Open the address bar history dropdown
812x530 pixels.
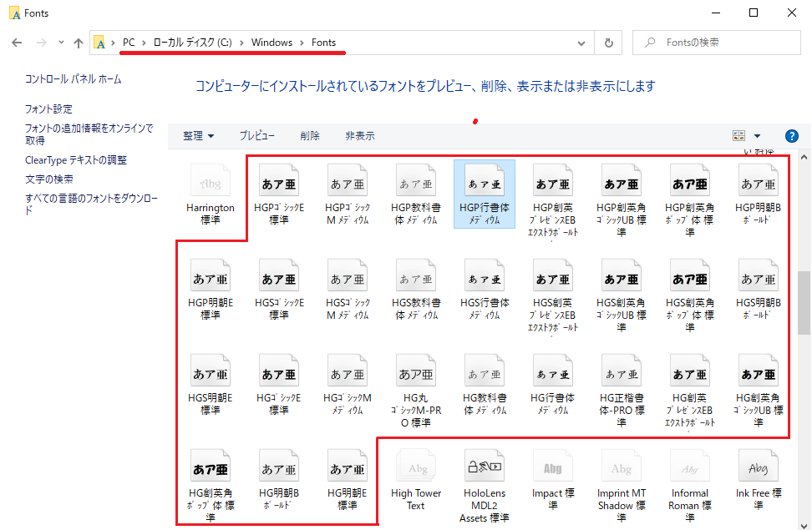coord(581,43)
